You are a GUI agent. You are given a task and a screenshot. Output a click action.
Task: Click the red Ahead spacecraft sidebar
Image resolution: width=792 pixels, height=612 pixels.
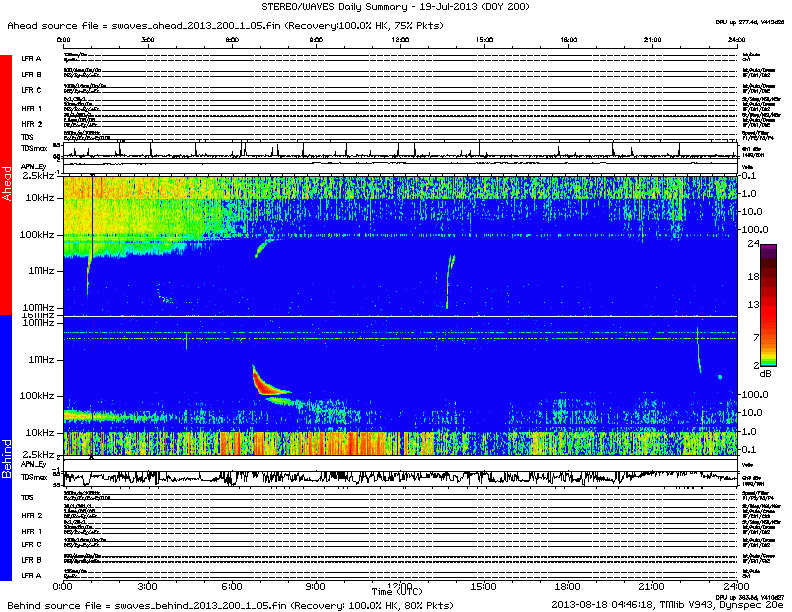6,185
